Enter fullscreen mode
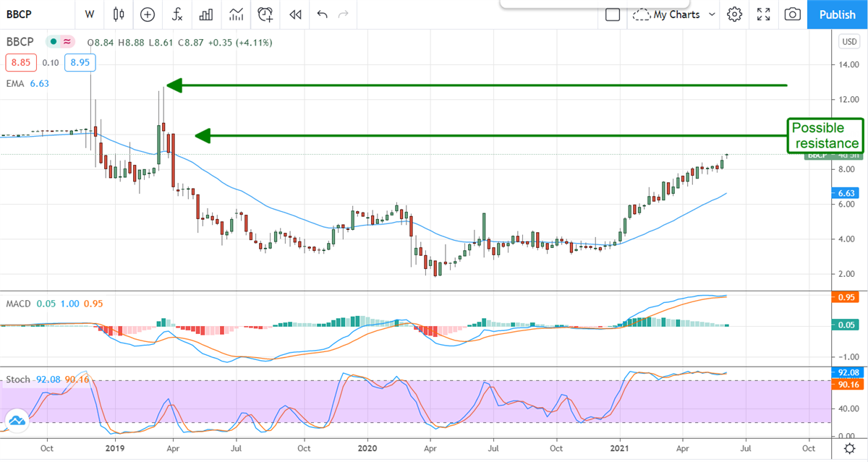Screen dimensions: 868x462 point(763,14)
